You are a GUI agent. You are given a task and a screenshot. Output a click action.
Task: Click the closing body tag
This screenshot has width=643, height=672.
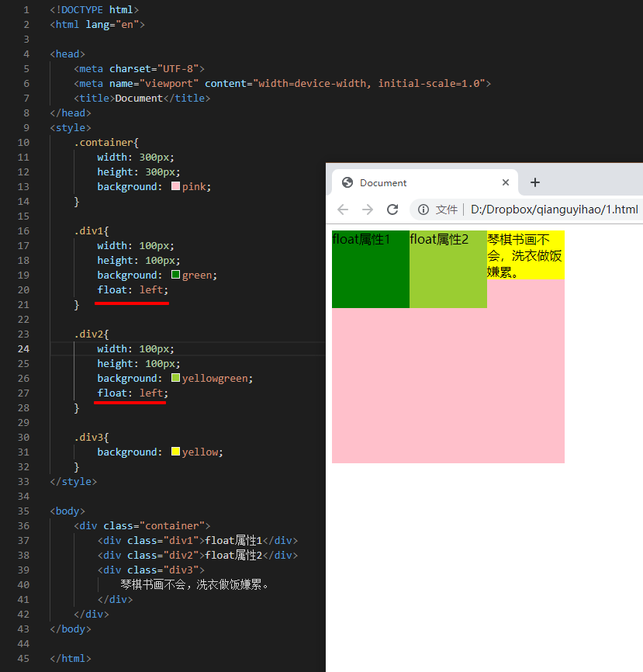(71, 629)
